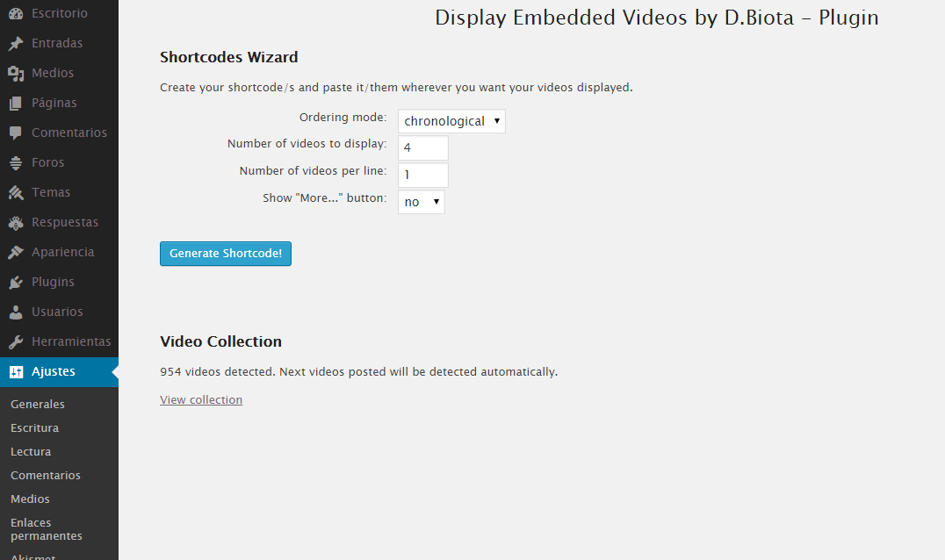Open Apariencia menu label

point(62,252)
